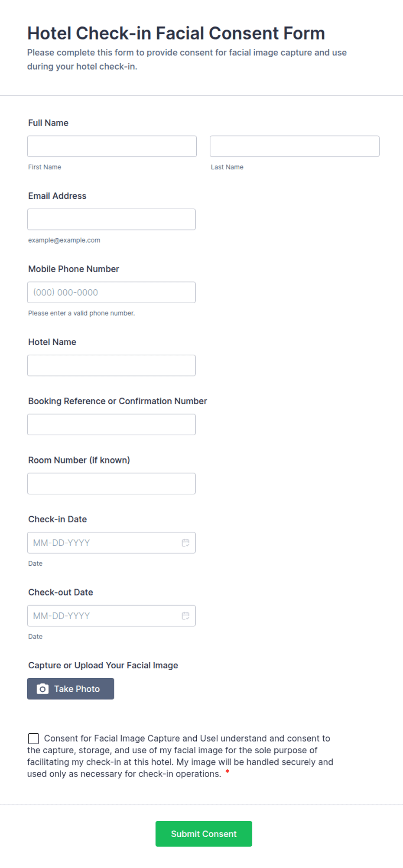Click the Hotel Check-in Facial Consent Form heading

[x=176, y=33]
